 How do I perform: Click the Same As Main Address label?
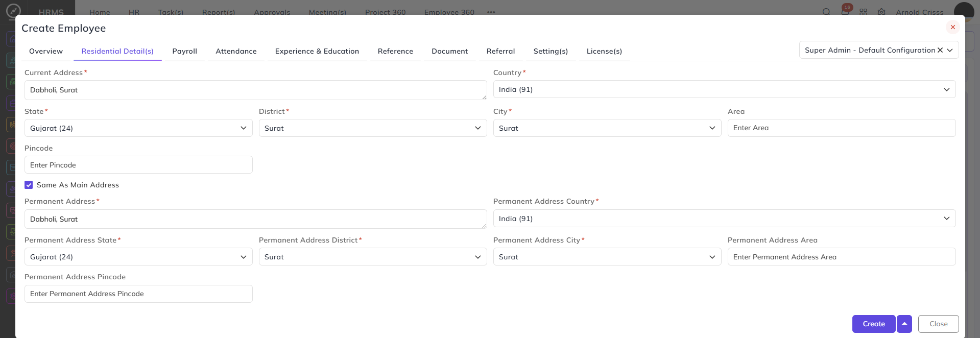click(x=78, y=185)
